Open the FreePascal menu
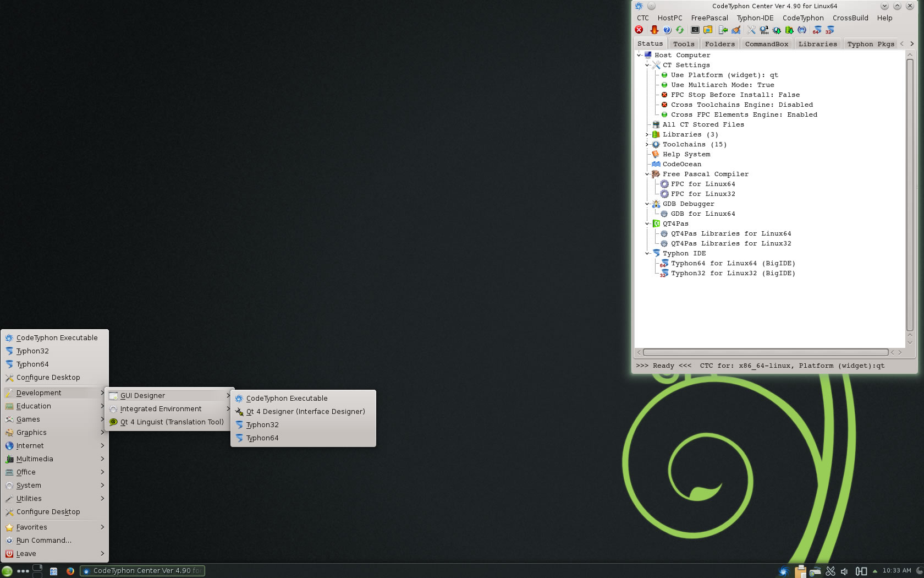Image resolution: width=924 pixels, height=578 pixels. coord(710,18)
